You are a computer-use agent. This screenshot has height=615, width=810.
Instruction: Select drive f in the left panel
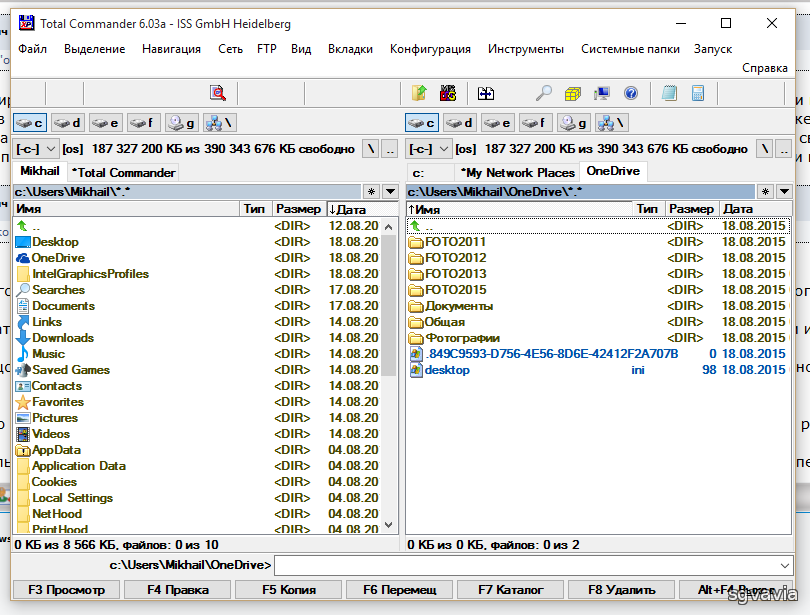coord(144,123)
